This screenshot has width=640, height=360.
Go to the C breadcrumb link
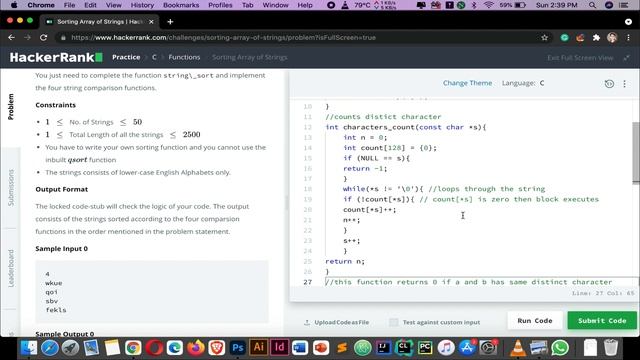tap(154, 57)
